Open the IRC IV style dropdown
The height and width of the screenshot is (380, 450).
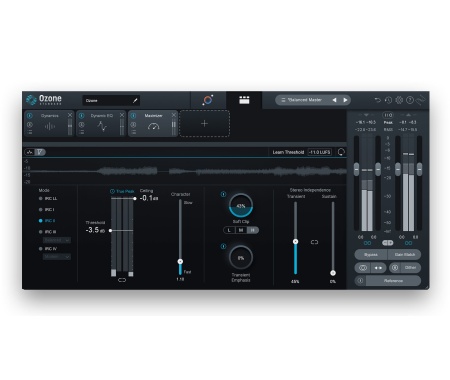tap(57, 257)
